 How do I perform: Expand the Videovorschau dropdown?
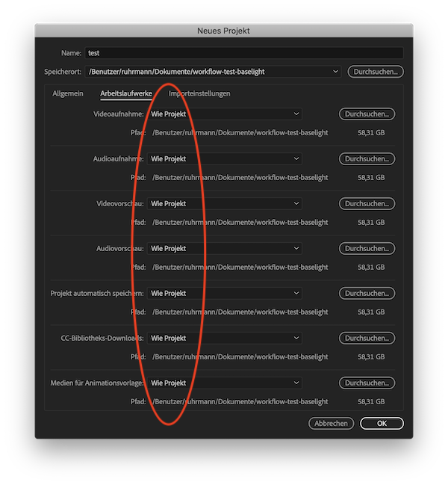pyautogui.click(x=225, y=204)
